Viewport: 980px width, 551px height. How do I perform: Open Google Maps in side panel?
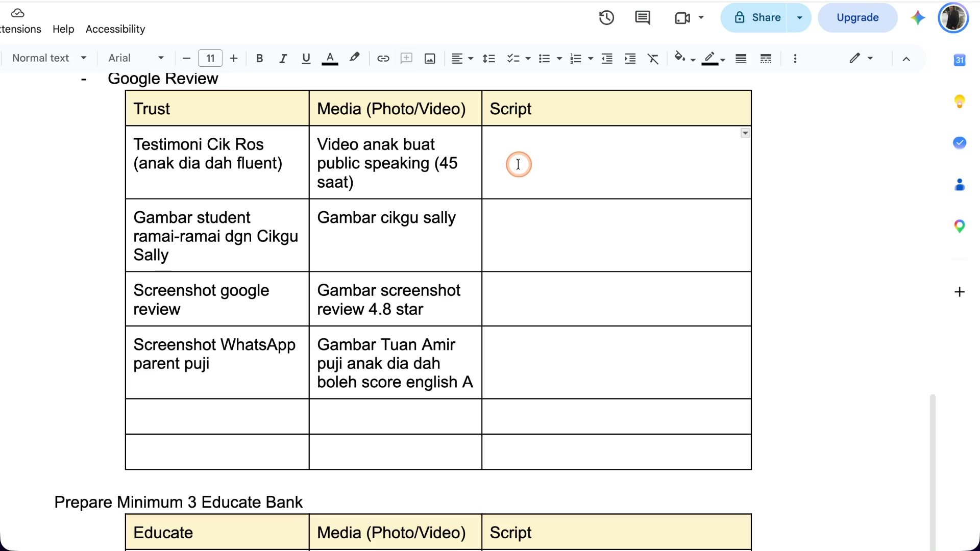click(960, 226)
